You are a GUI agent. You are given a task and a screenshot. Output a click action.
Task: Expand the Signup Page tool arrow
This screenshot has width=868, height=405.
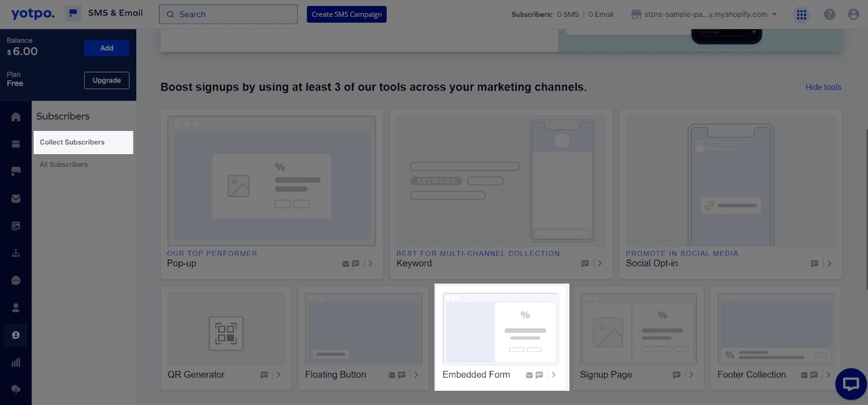coord(692,375)
